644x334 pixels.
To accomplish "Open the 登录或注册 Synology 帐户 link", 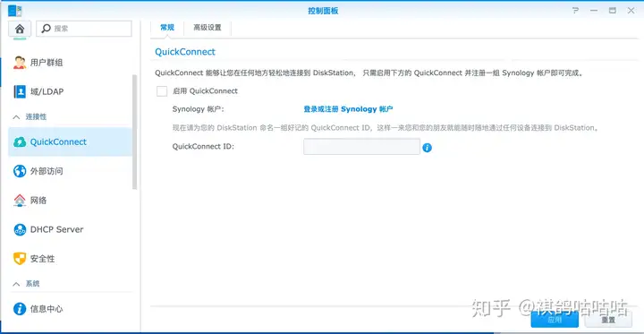I will [348, 109].
